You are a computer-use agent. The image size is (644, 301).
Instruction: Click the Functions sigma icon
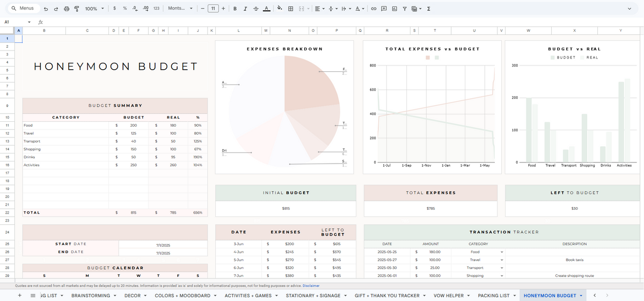point(429,9)
